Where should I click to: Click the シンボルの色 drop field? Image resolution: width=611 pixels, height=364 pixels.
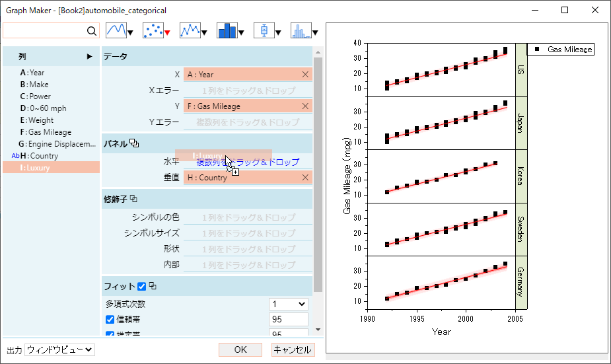[248, 217]
